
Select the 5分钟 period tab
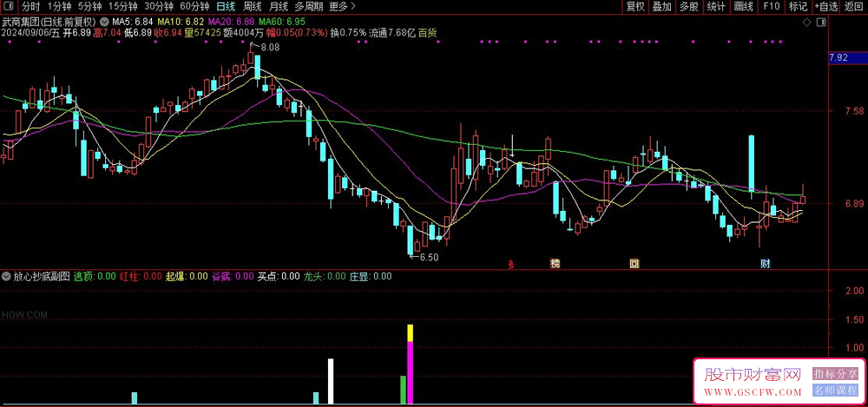(89, 7)
